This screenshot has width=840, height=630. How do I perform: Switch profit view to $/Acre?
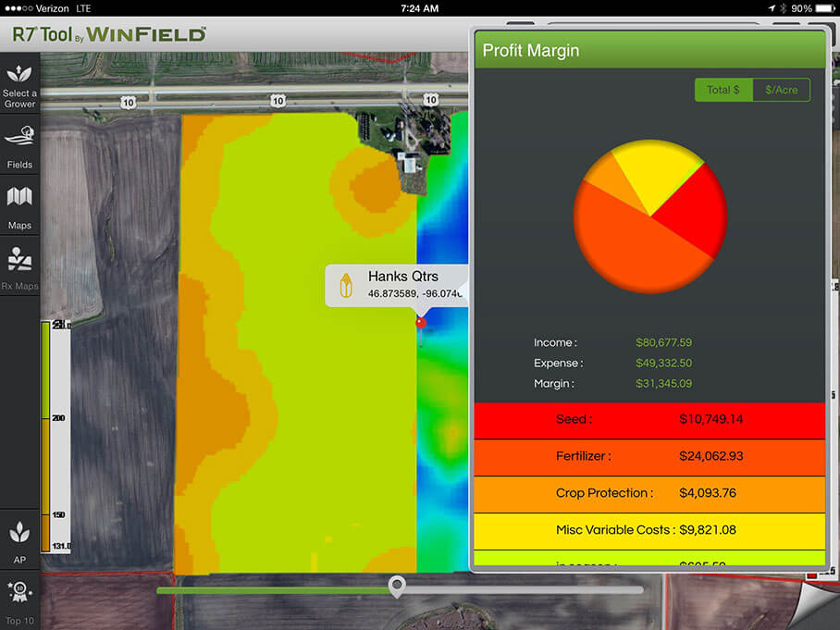[781, 90]
